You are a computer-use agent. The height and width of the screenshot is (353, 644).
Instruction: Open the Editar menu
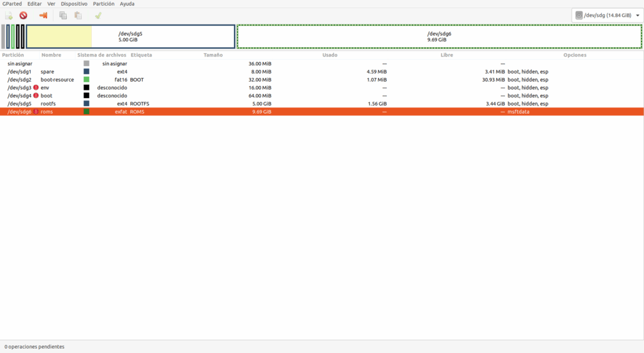(x=35, y=4)
